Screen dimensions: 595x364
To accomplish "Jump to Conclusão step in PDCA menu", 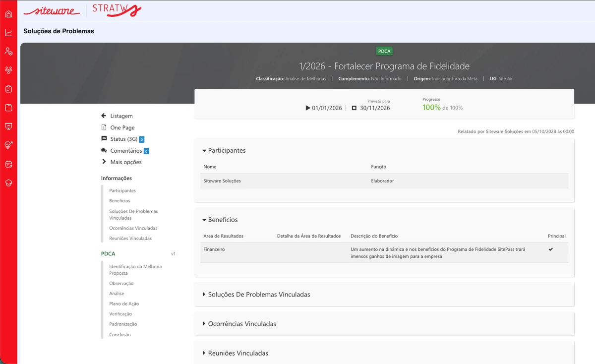I will (120, 334).
